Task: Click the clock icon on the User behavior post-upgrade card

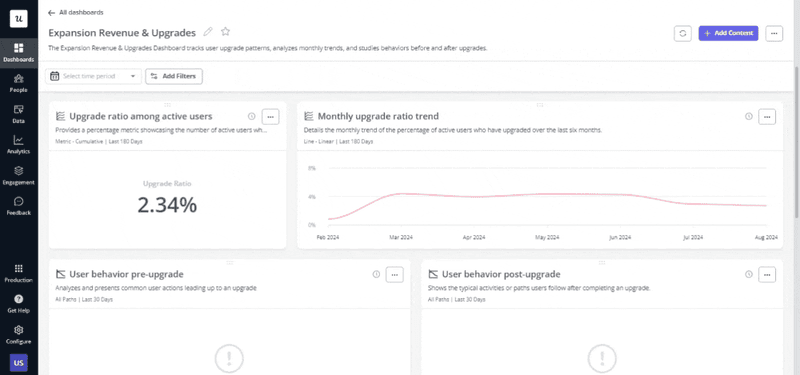Action: pyautogui.click(x=748, y=274)
